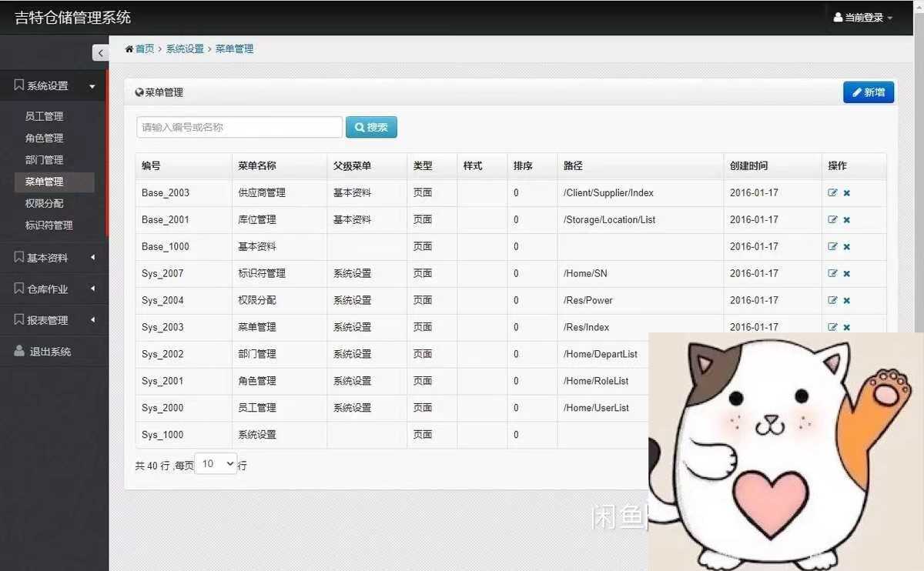This screenshot has width=924, height=571.
Task: Open 角色管理 in the sidebar
Action: [44, 138]
